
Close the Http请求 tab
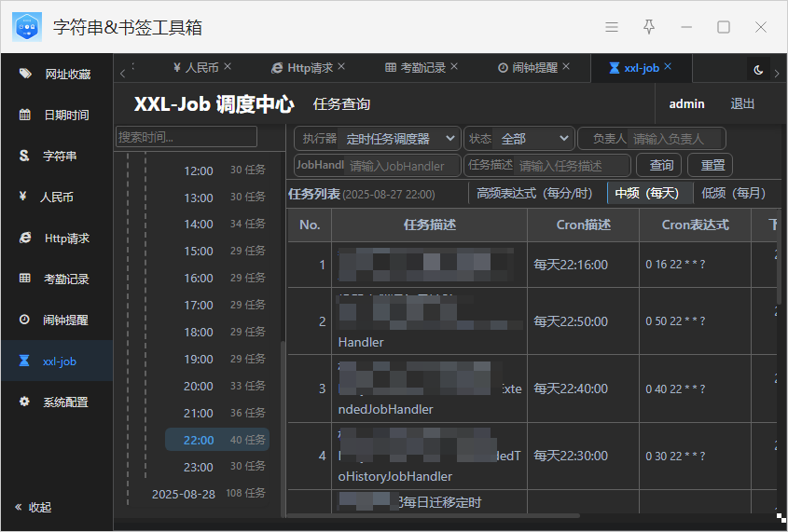pyautogui.click(x=341, y=66)
